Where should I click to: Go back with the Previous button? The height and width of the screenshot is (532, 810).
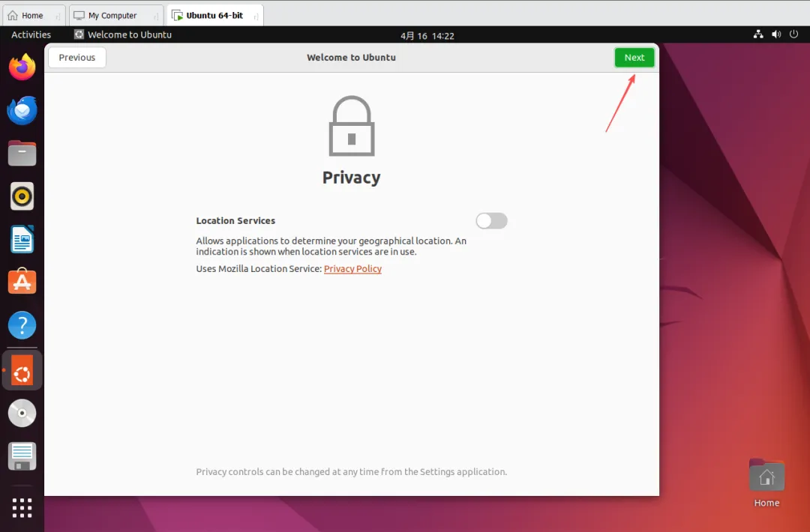coord(76,58)
